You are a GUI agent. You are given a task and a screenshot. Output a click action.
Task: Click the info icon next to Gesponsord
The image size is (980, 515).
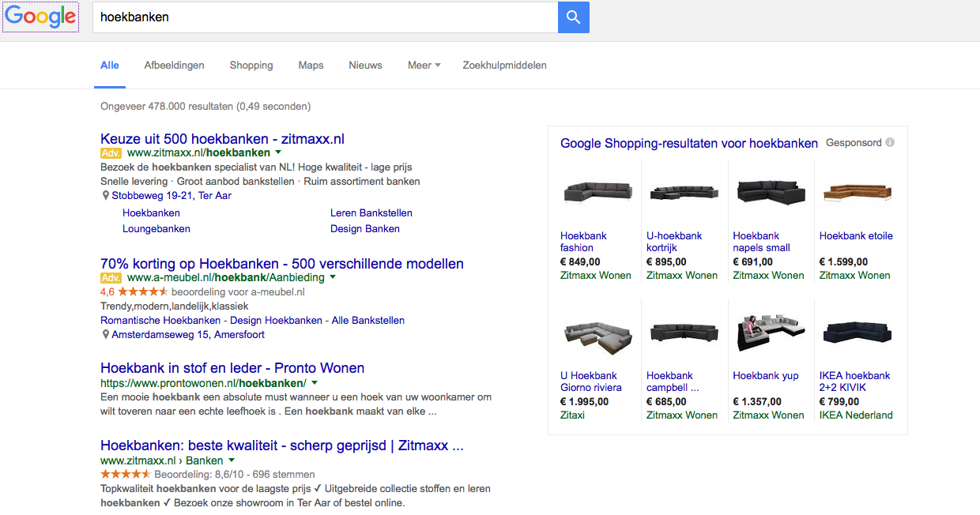(890, 142)
